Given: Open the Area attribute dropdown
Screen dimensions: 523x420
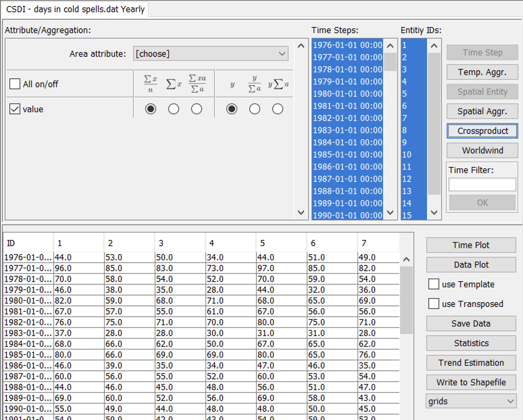Looking at the screenshot, I should (210, 54).
